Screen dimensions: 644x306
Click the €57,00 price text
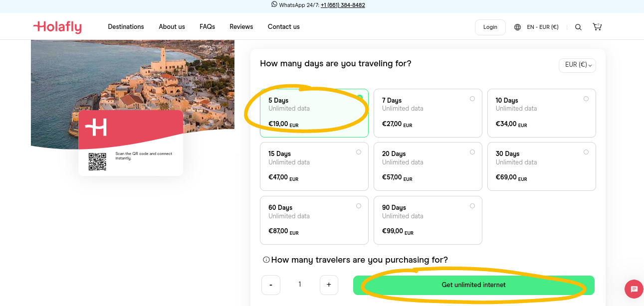click(397, 177)
